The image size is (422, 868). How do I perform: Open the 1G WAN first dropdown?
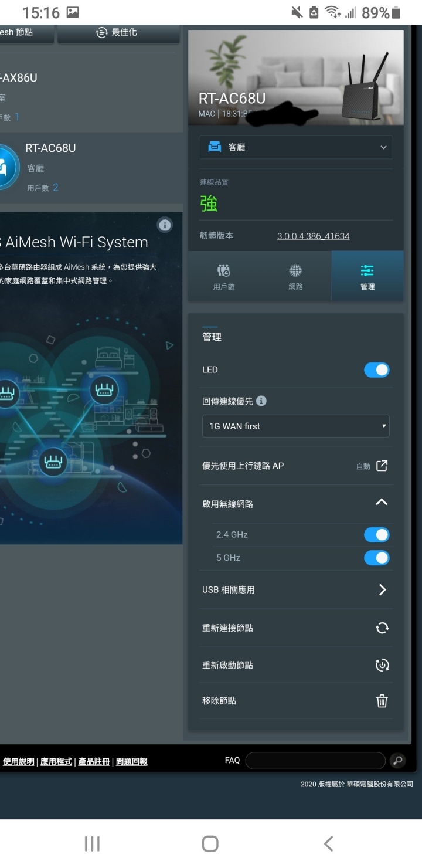click(x=295, y=426)
